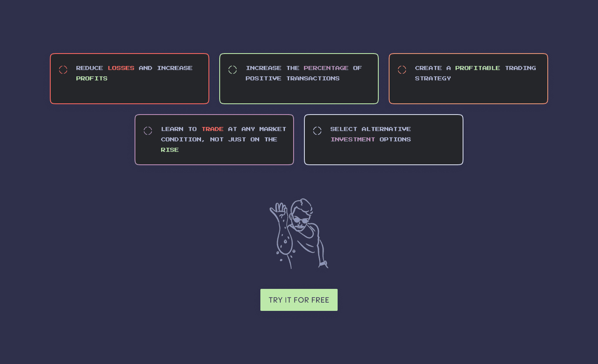Click the text CONDITION, NOT JUST ON THE

coord(219,139)
